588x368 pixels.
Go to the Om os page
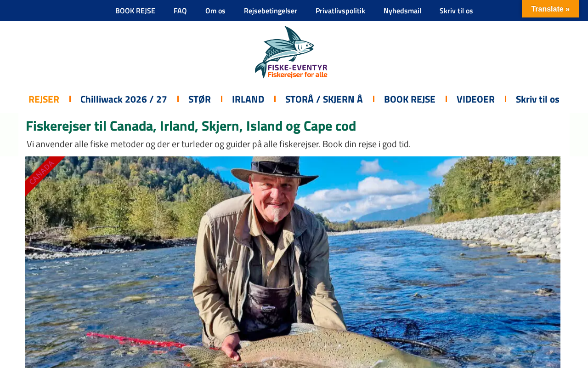click(x=215, y=11)
